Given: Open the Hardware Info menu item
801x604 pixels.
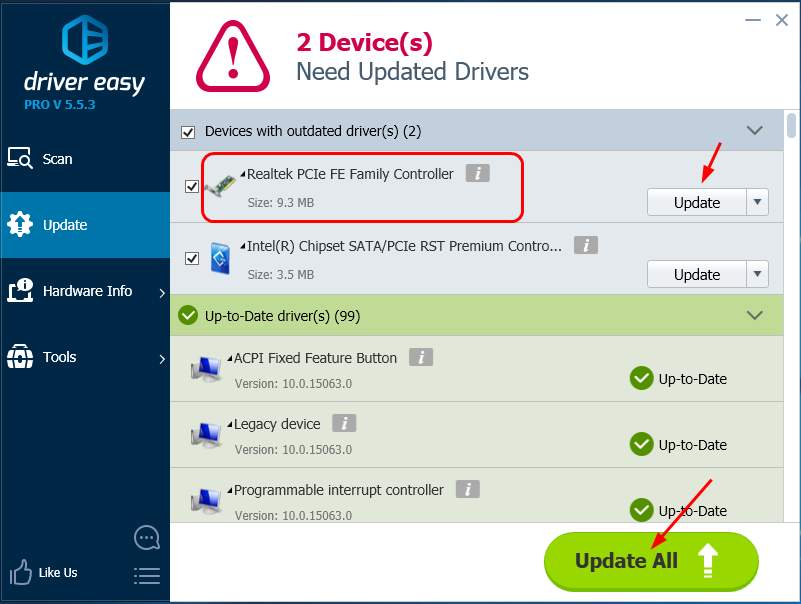Looking at the screenshot, I should [x=85, y=291].
